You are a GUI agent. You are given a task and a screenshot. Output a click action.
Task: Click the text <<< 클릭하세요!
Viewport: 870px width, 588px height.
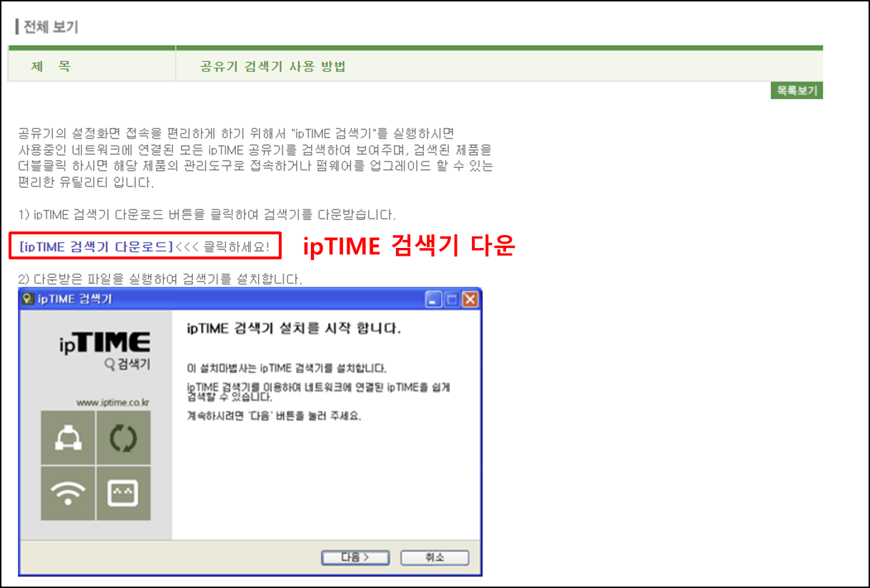pos(222,246)
